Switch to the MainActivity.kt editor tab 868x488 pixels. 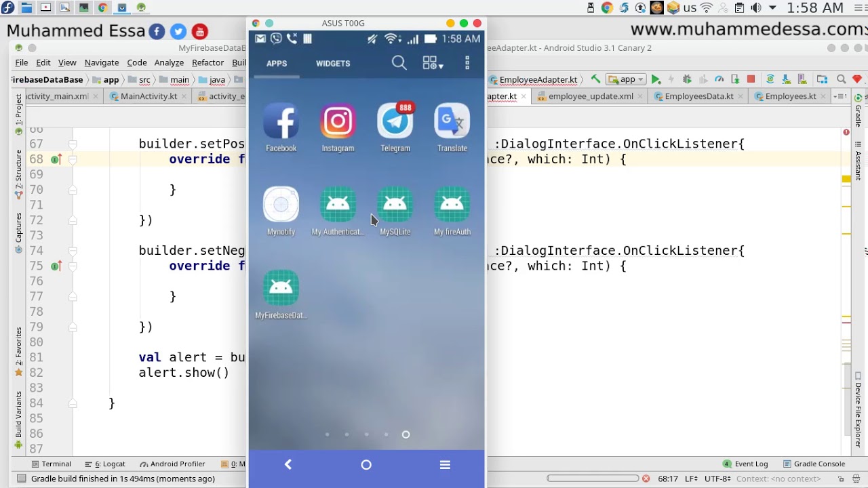[149, 96]
